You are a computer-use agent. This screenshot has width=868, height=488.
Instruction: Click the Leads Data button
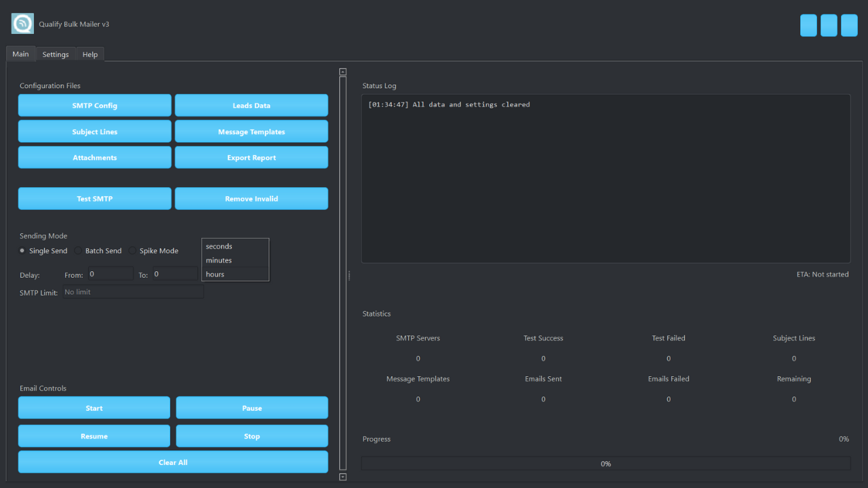point(252,106)
